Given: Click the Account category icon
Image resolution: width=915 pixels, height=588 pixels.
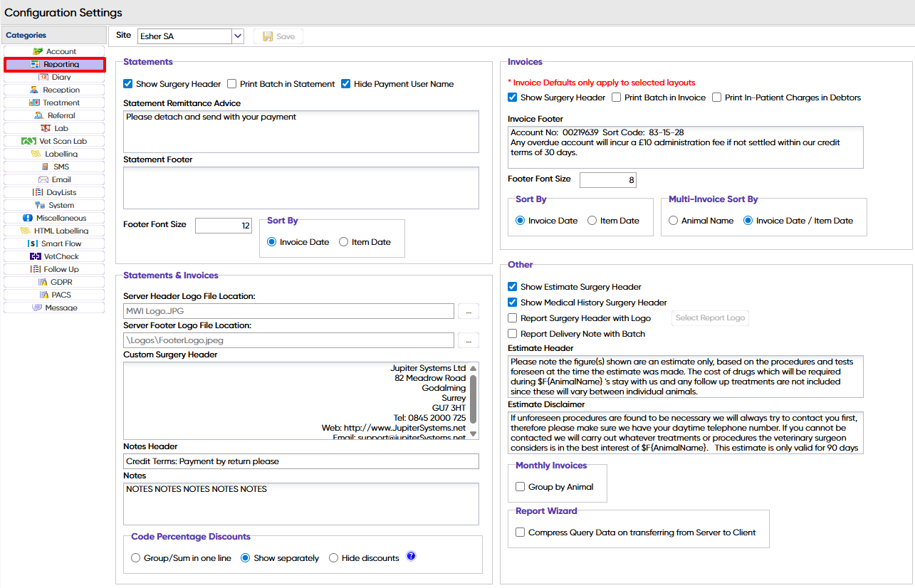Looking at the screenshot, I should tap(38, 51).
